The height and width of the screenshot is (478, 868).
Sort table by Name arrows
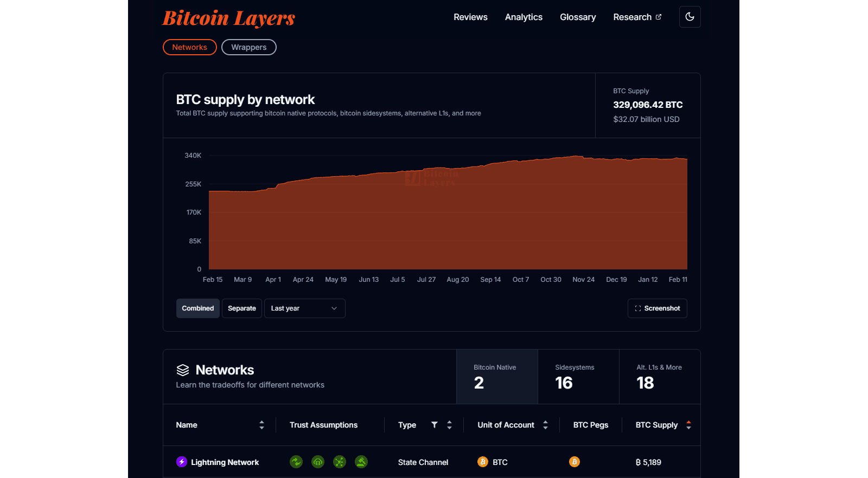[x=261, y=425]
